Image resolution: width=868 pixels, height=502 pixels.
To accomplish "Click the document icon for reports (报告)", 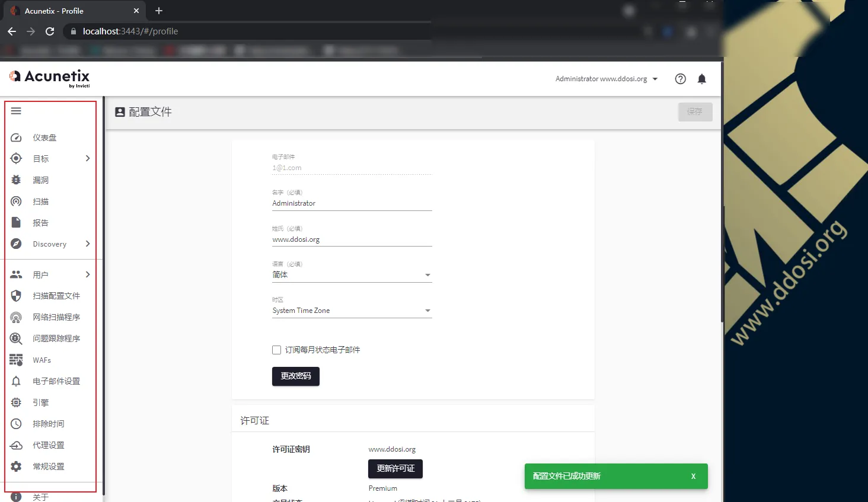I will coord(16,222).
